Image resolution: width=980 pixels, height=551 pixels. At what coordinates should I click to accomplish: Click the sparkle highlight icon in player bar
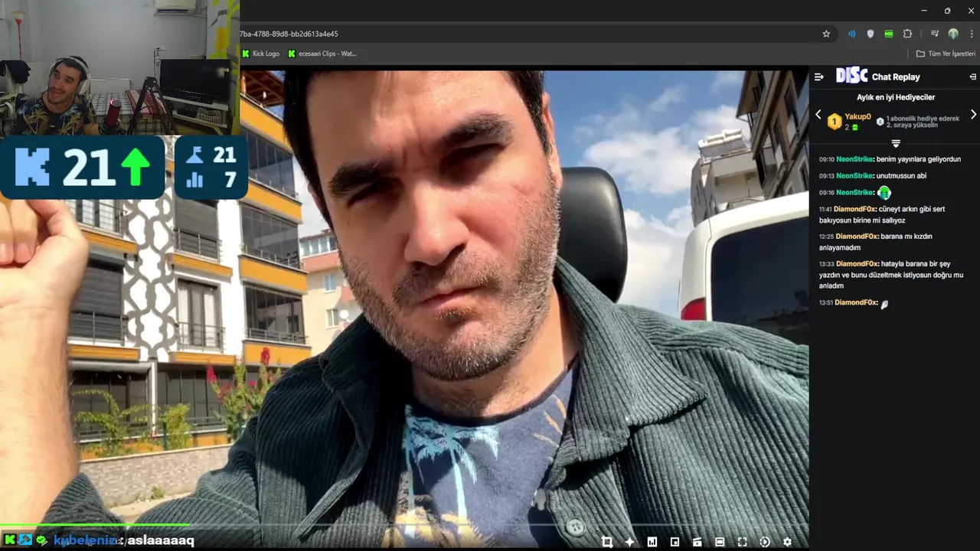click(x=630, y=542)
